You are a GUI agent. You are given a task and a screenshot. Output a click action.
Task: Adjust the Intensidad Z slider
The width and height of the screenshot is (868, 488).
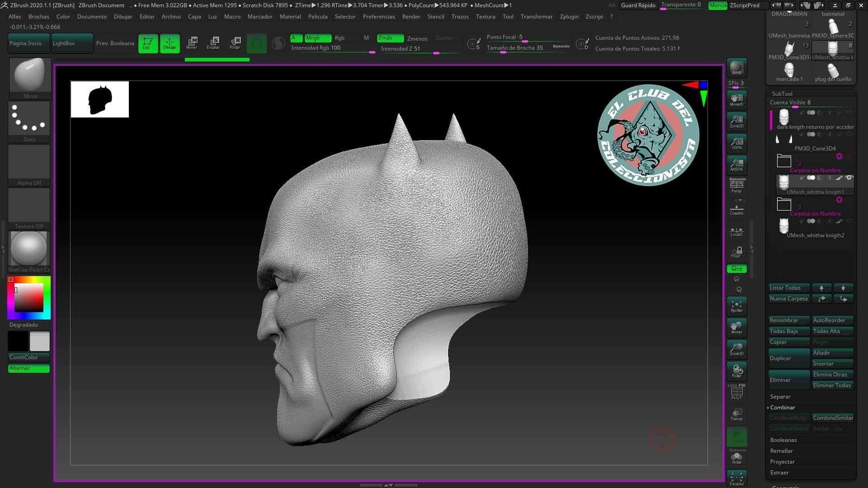coord(419,49)
